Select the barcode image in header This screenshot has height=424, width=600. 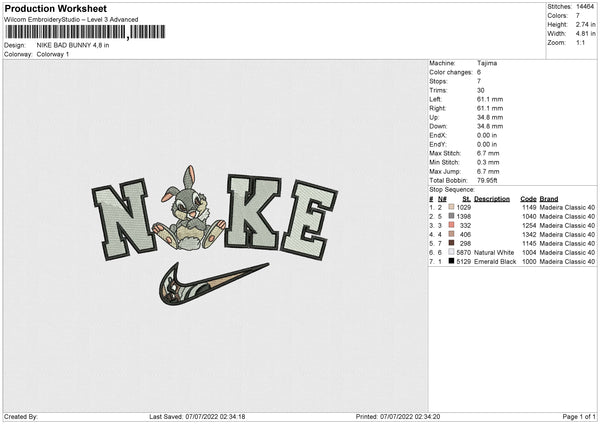pyautogui.click(x=85, y=32)
